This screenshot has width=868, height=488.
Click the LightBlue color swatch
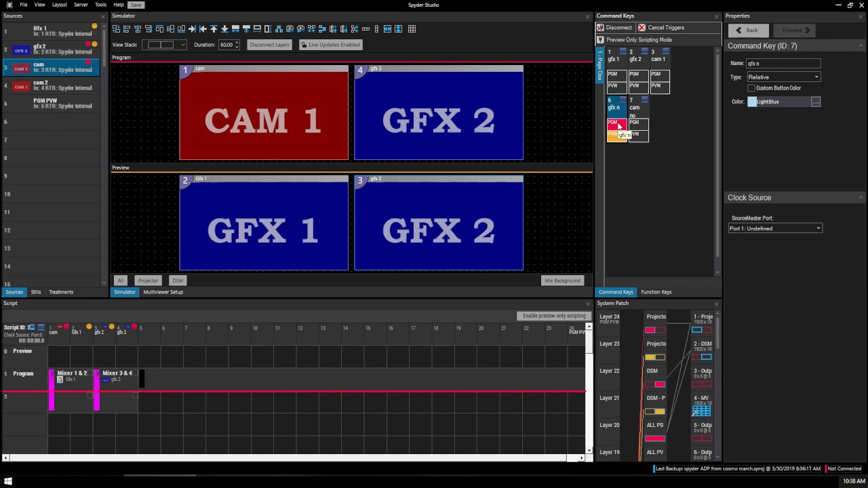click(752, 102)
